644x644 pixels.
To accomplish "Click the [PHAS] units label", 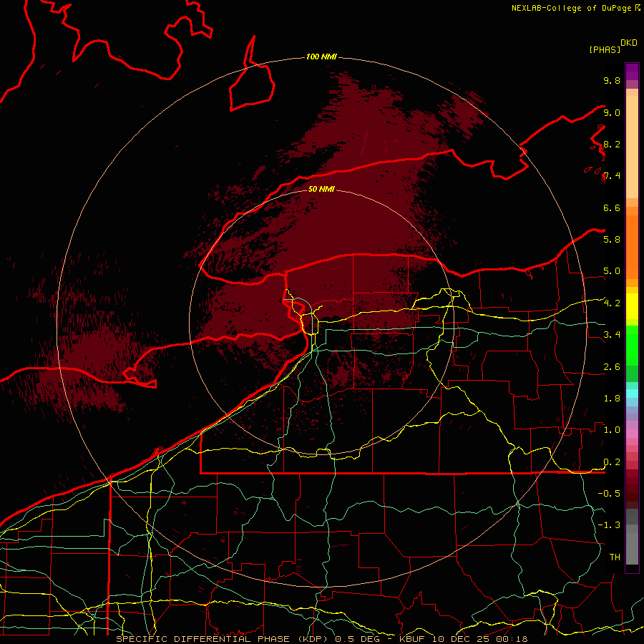I will pos(605,49).
